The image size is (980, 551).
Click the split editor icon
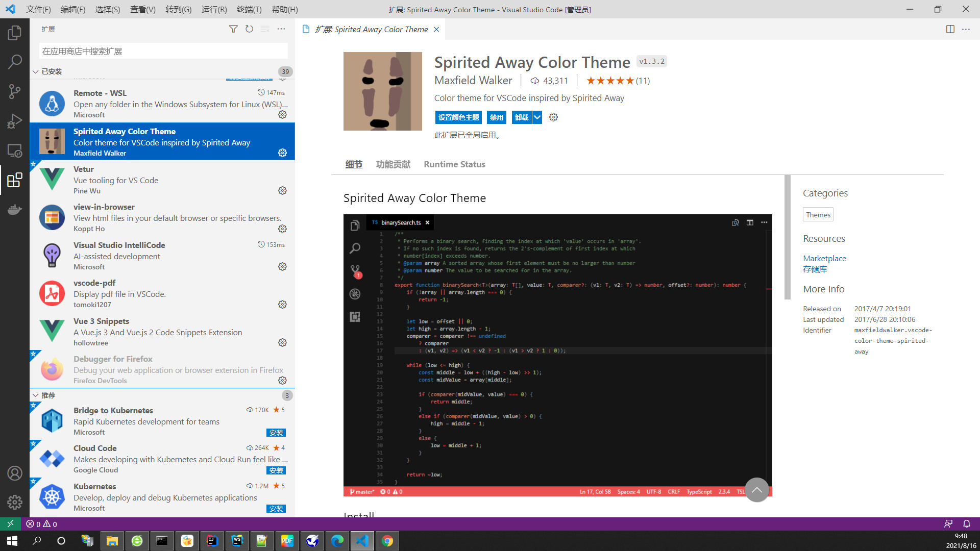point(950,29)
